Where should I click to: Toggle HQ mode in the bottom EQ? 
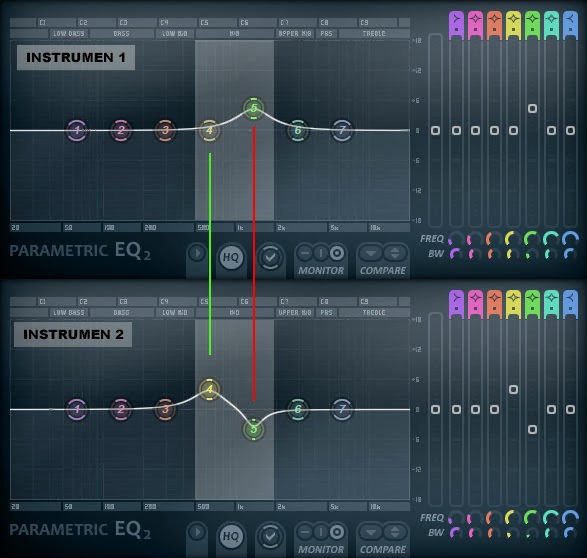pyautogui.click(x=231, y=536)
